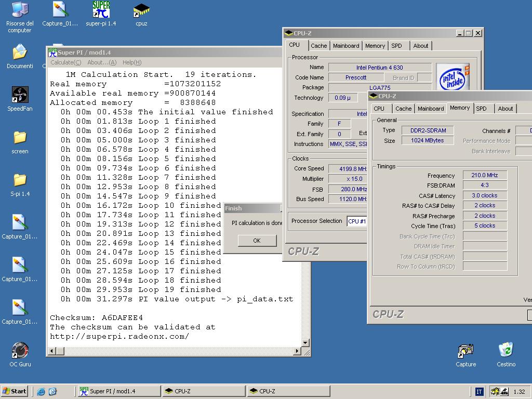Launch Internet Explorer from quick launch
Image resolution: width=532 pixels, height=399 pixels.
click(41, 391)
